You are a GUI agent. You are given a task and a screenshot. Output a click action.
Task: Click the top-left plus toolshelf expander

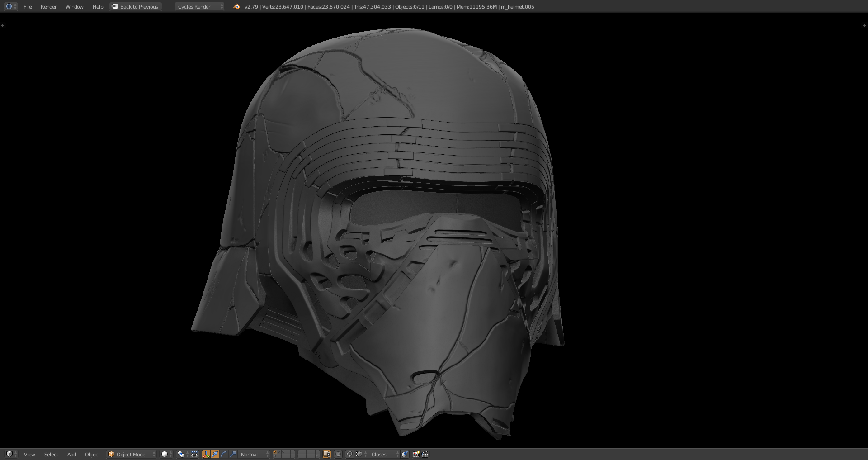coord(3,25)
